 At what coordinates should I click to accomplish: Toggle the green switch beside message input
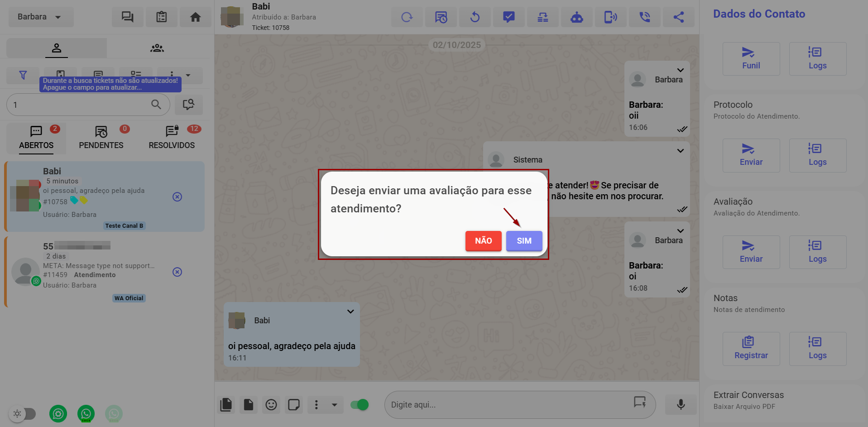[360, 404]
